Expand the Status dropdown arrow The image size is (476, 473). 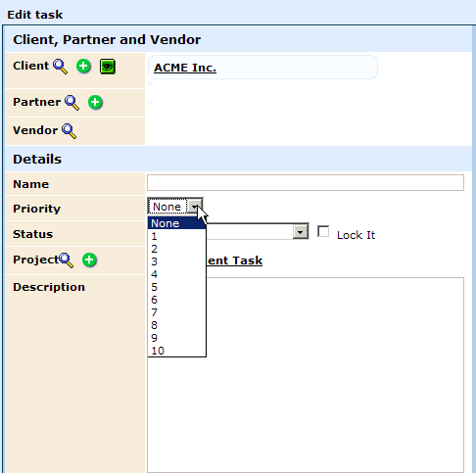[x=301, y=232]
